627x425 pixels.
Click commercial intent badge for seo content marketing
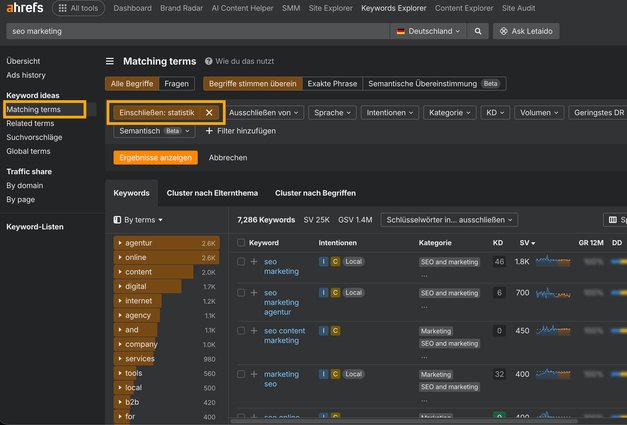tap(335, 331)
